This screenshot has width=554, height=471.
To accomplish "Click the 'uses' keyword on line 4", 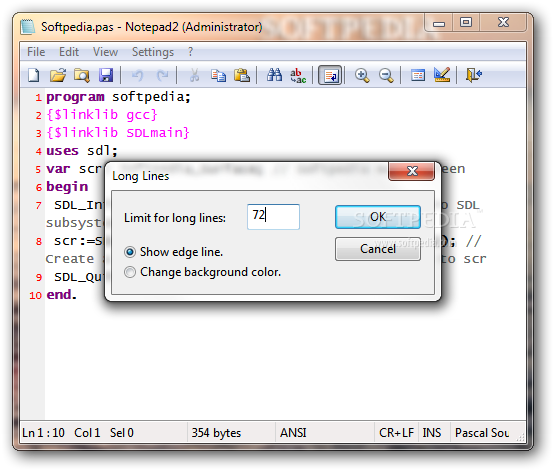I will tap(62, 151).
